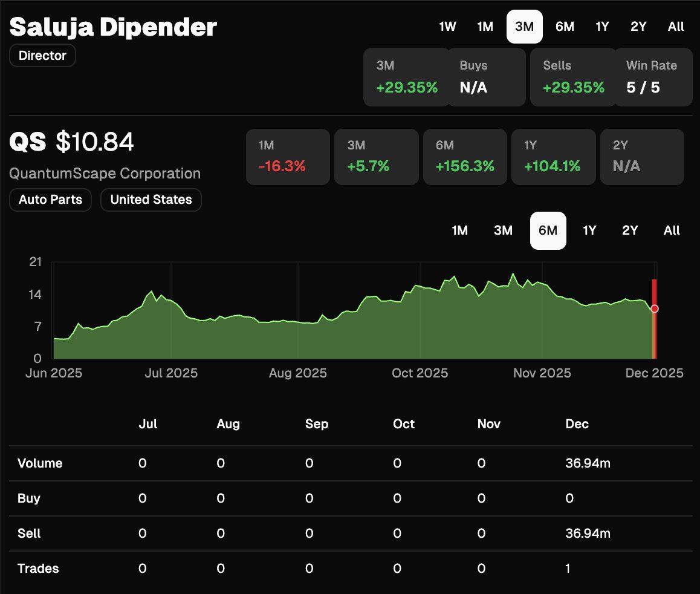The height and width of the screenshot is (594, 700).
Task: Switch insider range to 1Y
Action: coord(602,27)
